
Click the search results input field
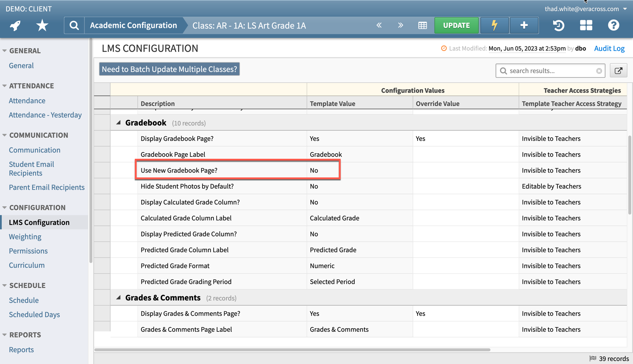[x=549, y=71]
